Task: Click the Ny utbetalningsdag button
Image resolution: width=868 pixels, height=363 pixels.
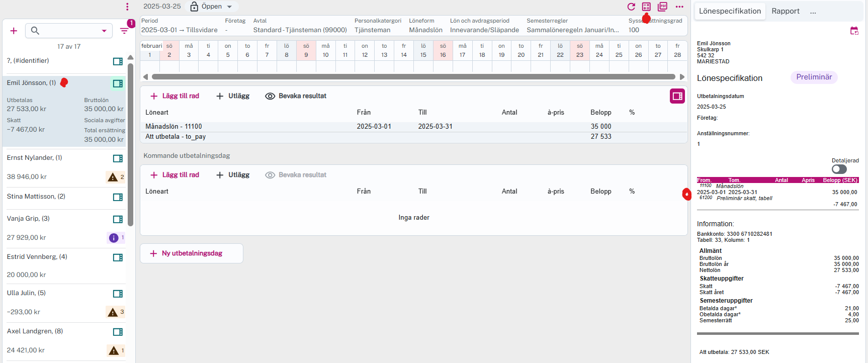Action: point(192,253)
